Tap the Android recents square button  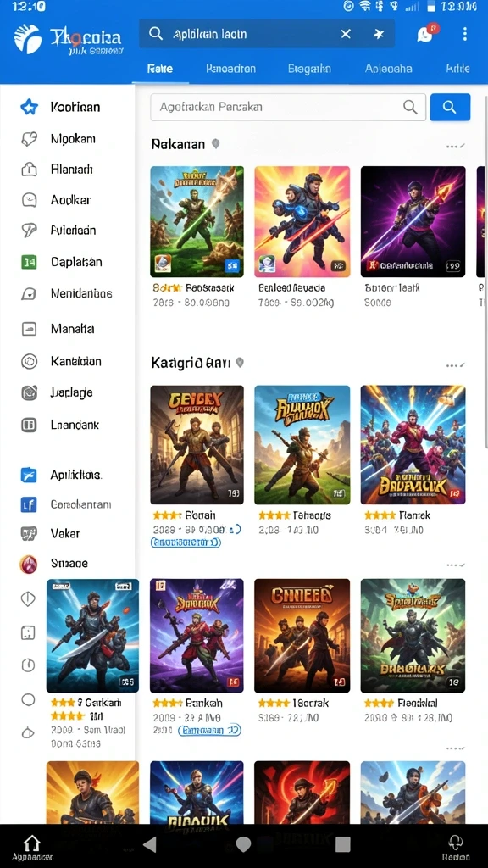(x=343, y=844)
